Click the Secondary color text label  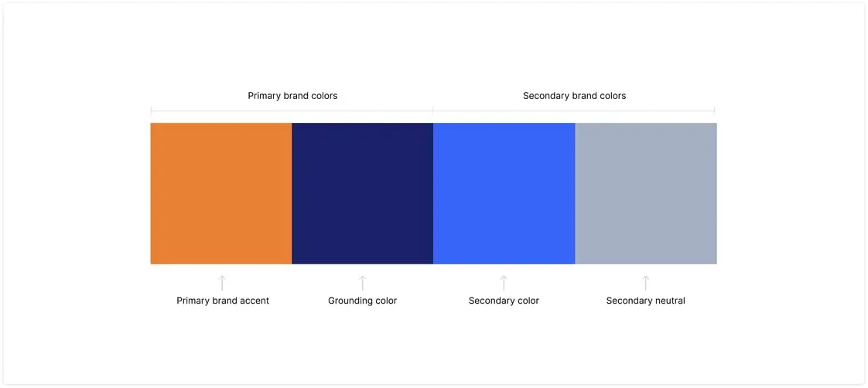click(x=504, y=301)
